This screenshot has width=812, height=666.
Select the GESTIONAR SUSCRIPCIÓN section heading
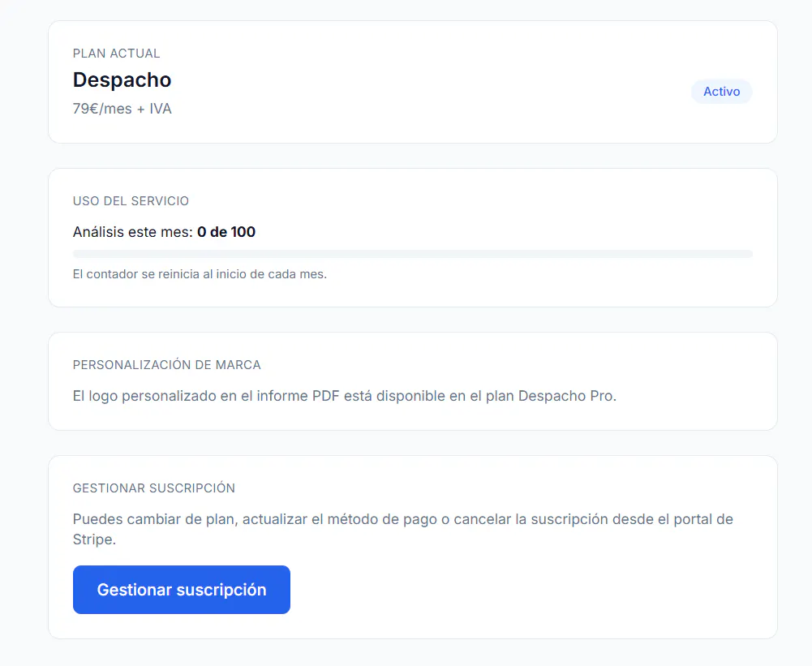pyautogui.click(x=154, y=488)
